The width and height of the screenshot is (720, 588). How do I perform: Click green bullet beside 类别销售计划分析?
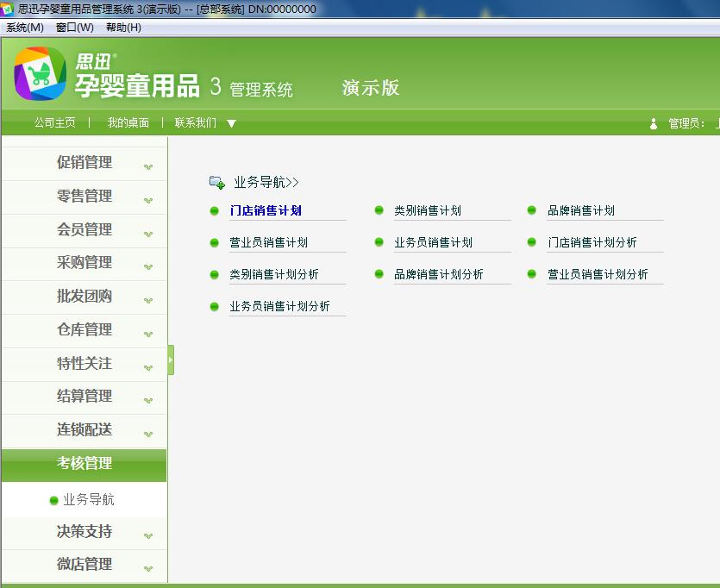pyautogui.click(x=214, y=274)
